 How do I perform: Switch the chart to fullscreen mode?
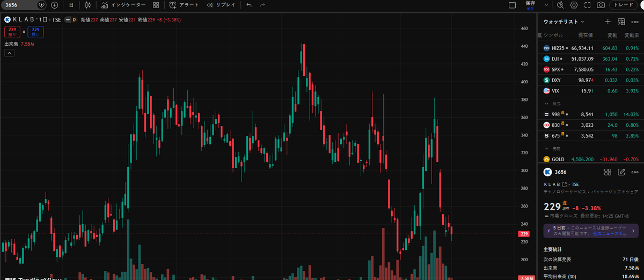pyautogui.click(x=587, y=5)
